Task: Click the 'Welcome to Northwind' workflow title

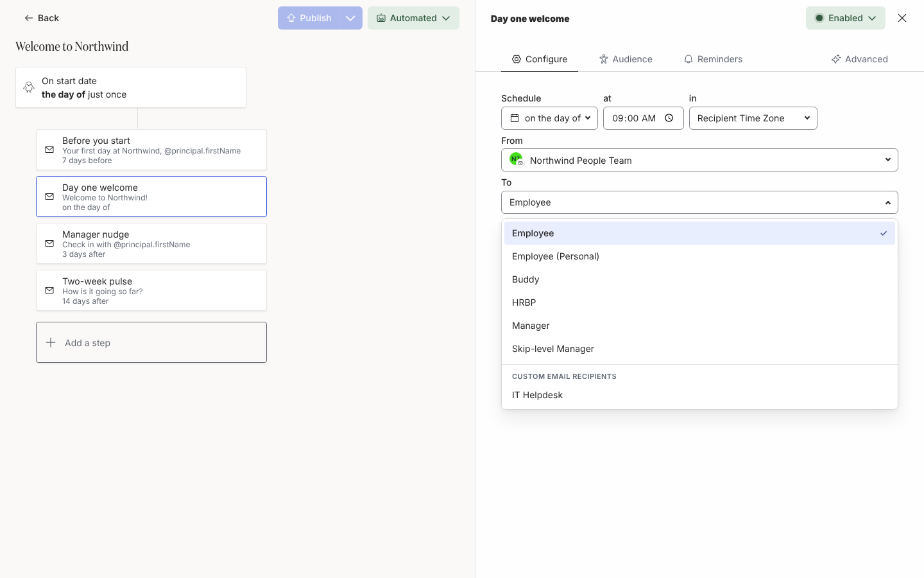Action: point(72,46)
